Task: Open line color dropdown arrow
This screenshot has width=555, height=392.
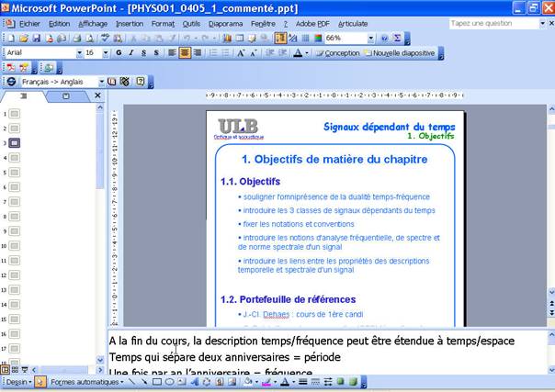Action: [x=275, y=382]
